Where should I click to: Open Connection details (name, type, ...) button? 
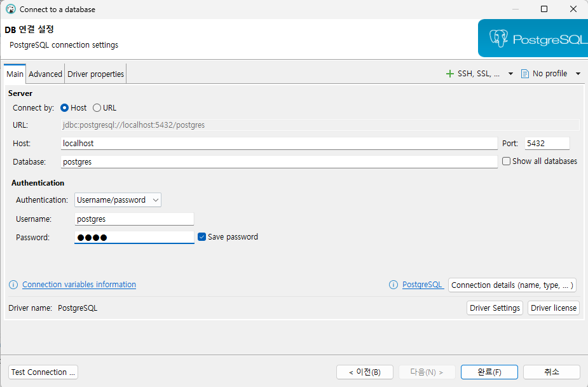[512, 285]
